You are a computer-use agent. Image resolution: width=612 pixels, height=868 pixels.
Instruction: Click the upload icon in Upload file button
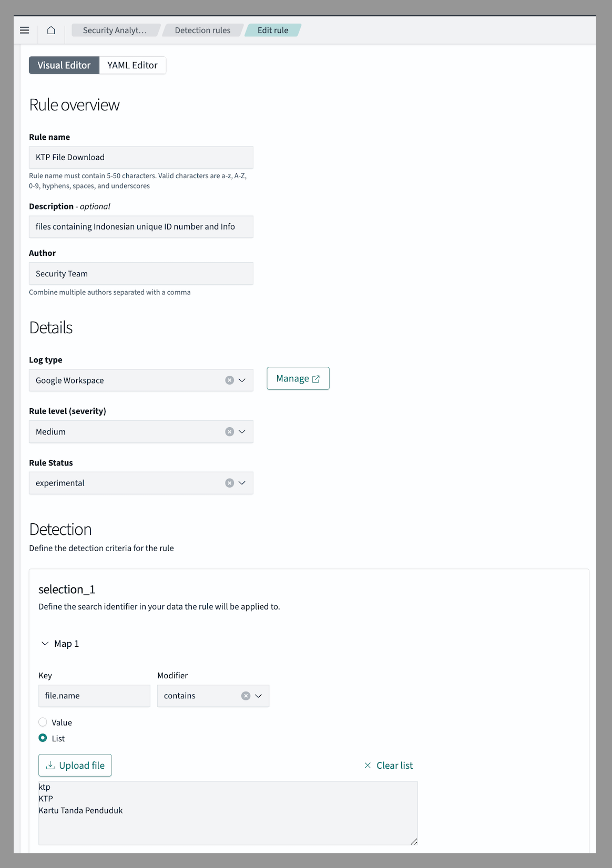(x=50, y=766)
